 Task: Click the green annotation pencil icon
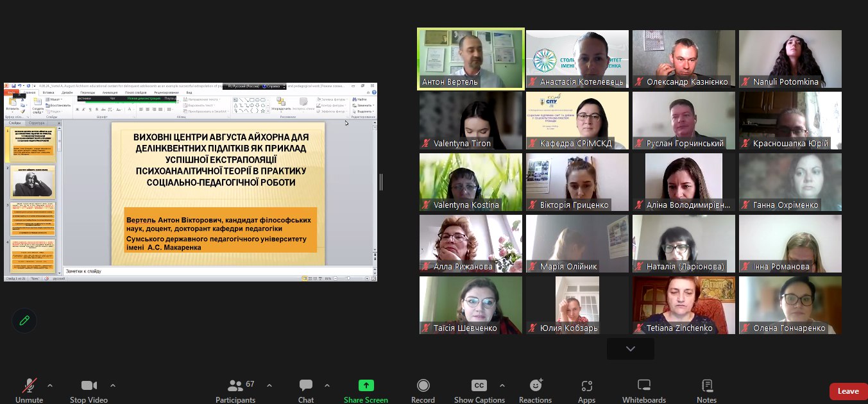tap(24, 321)
